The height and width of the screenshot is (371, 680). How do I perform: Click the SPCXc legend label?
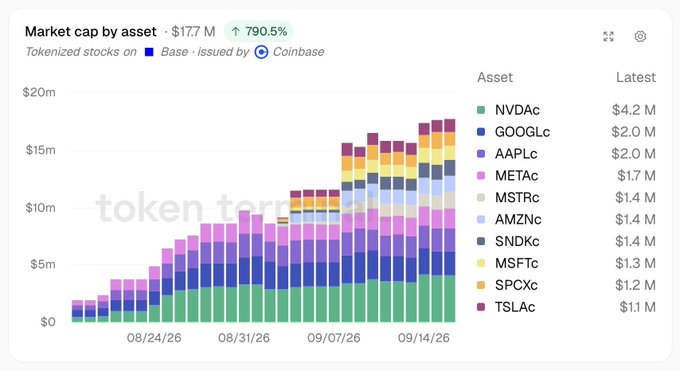coord(516,285)
